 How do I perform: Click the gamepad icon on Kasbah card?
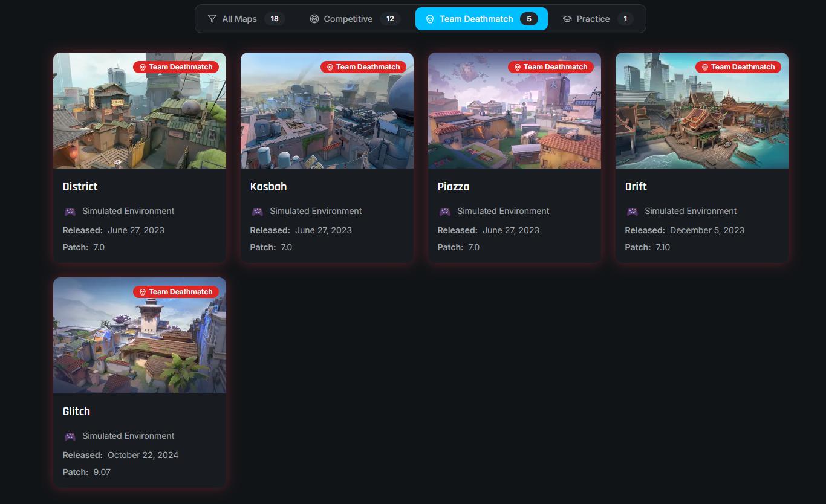pyautogui.click(x=258, y=212)
